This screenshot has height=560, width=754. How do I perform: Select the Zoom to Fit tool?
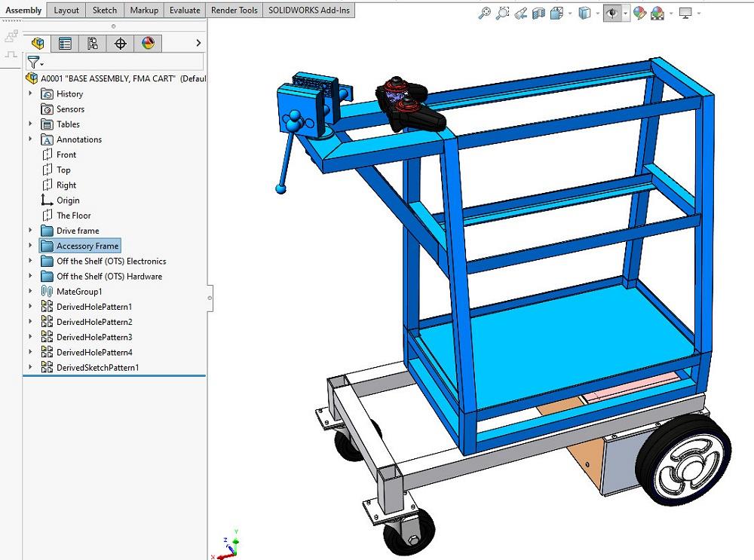(x=486, y=11)
